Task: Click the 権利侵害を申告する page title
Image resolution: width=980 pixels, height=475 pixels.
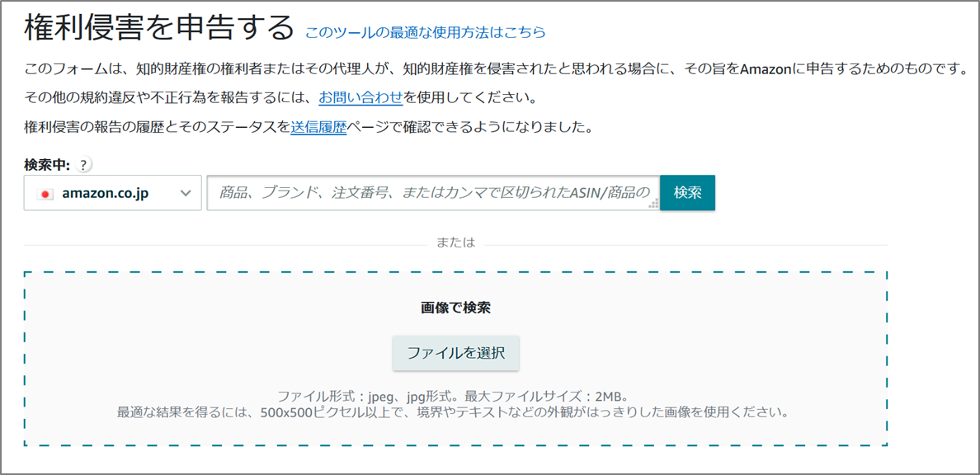Action: [x=159, y=28]
